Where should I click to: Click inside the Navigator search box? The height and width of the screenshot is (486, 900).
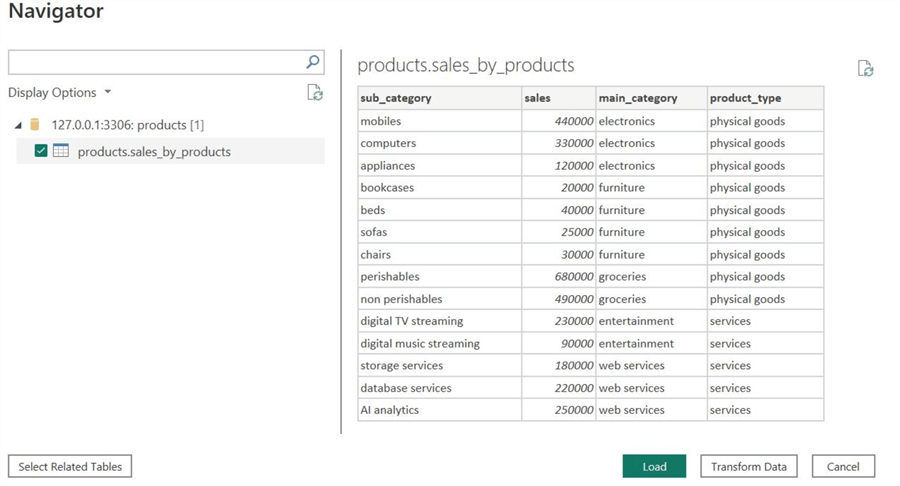(155, 62)
